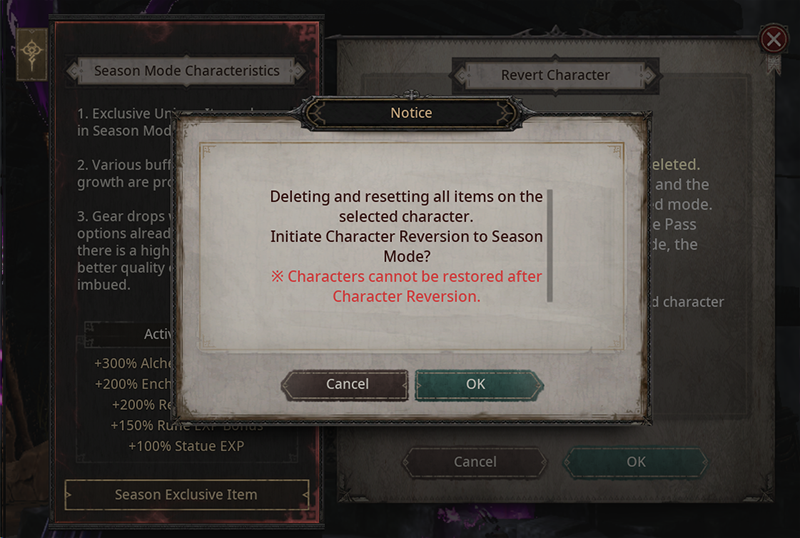Click the dimmed Cancel under Revert Character

pyautogui.click(x=474, y=462)
